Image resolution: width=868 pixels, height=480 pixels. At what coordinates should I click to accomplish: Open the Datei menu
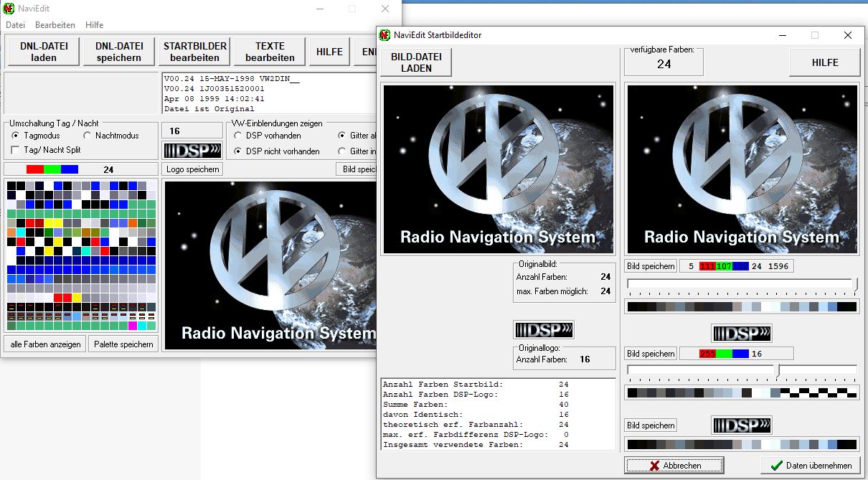15,25
